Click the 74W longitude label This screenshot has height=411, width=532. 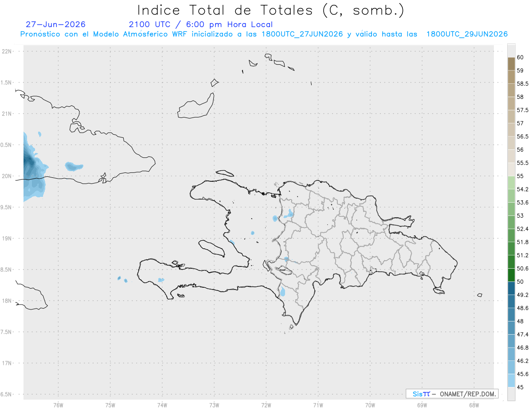(x=162, y=405)
